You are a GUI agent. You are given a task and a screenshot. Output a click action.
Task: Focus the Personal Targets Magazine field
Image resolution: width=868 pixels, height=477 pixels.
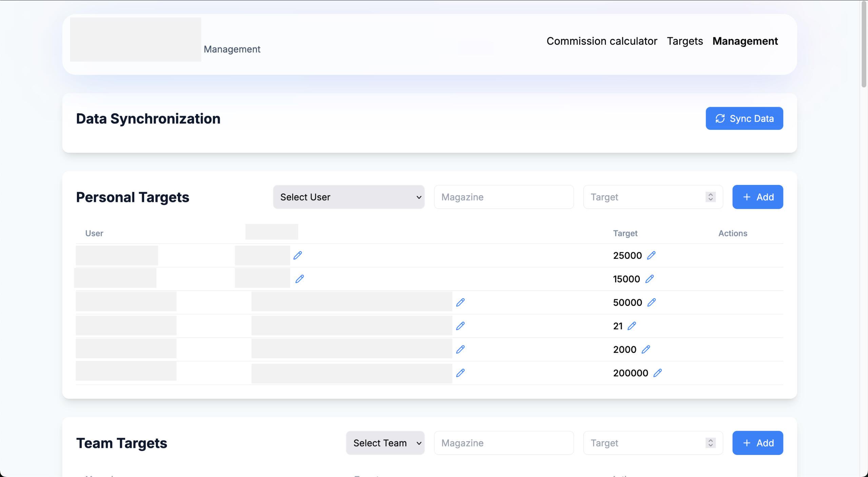coord(504,197)
